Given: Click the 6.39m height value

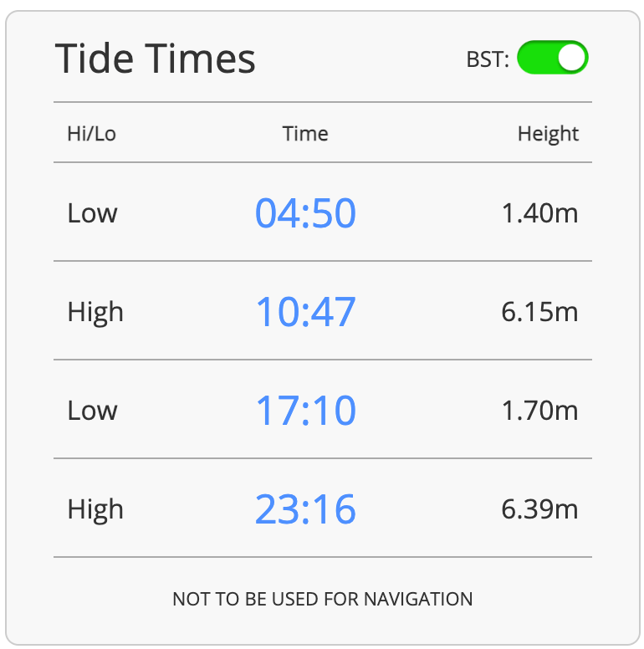Looking at the screenshot, I should (x=539, y=509).
